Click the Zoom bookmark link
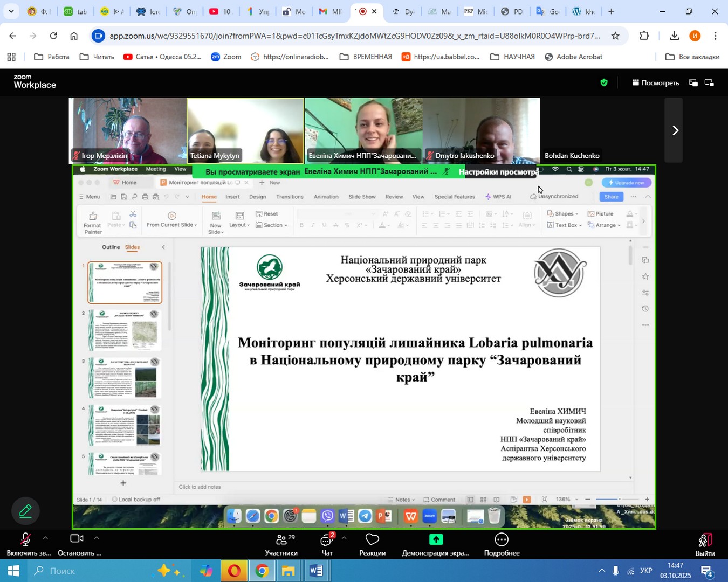Image resolution: width=728 pixels, height=582 pixels. tap(226, 57)
